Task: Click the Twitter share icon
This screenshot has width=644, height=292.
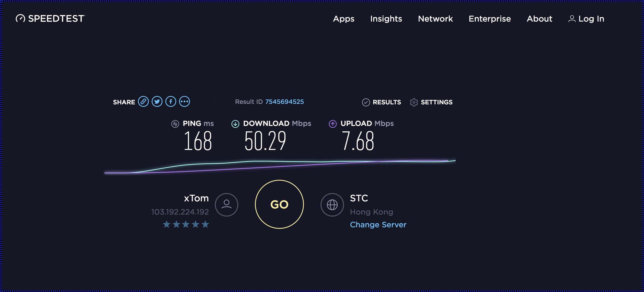Action: [157, 102]
